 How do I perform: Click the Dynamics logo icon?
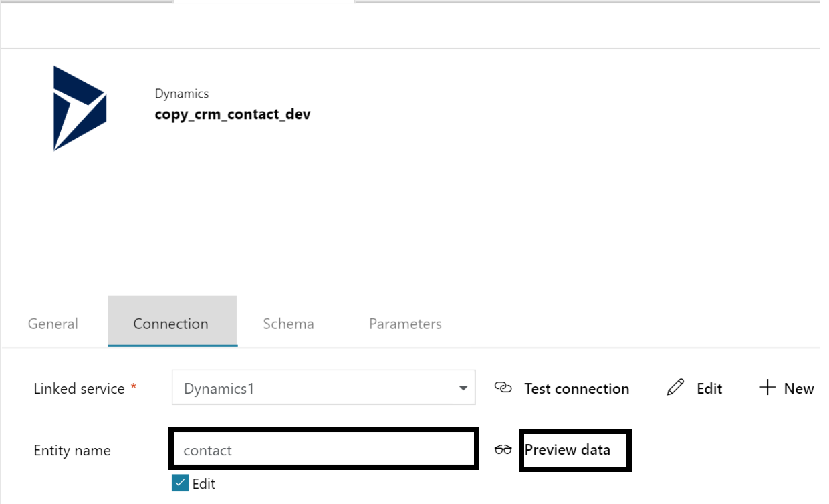click(80, 108)
